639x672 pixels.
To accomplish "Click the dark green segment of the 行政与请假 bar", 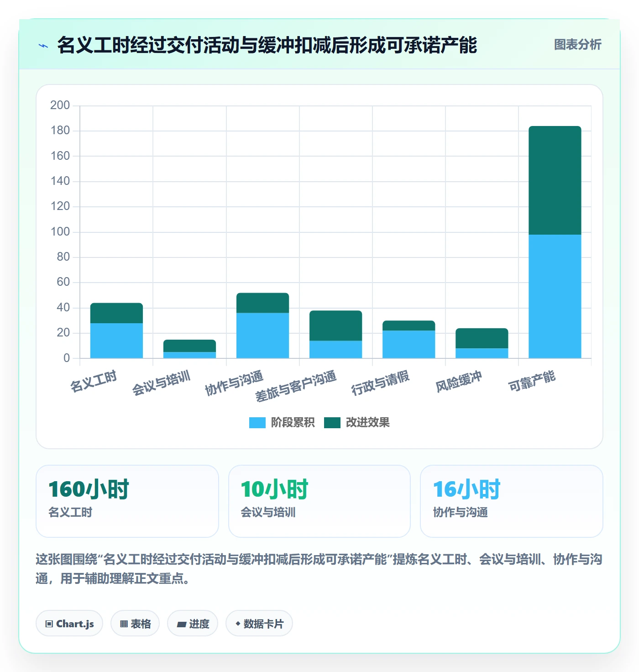I will (x=409, y=325).
